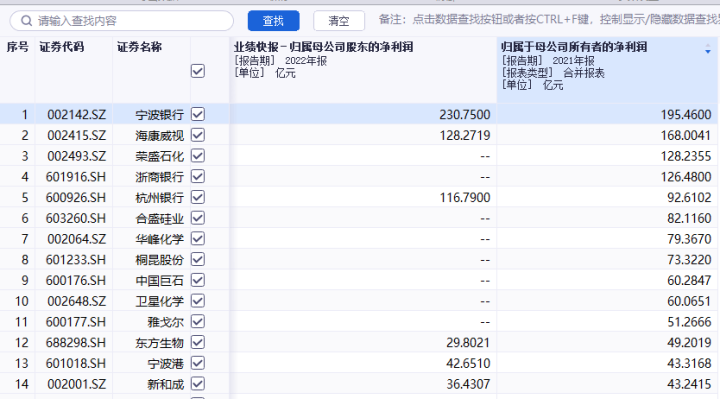
Task: Click the 业绩快报 net profit column header
Action: [324, 47]
